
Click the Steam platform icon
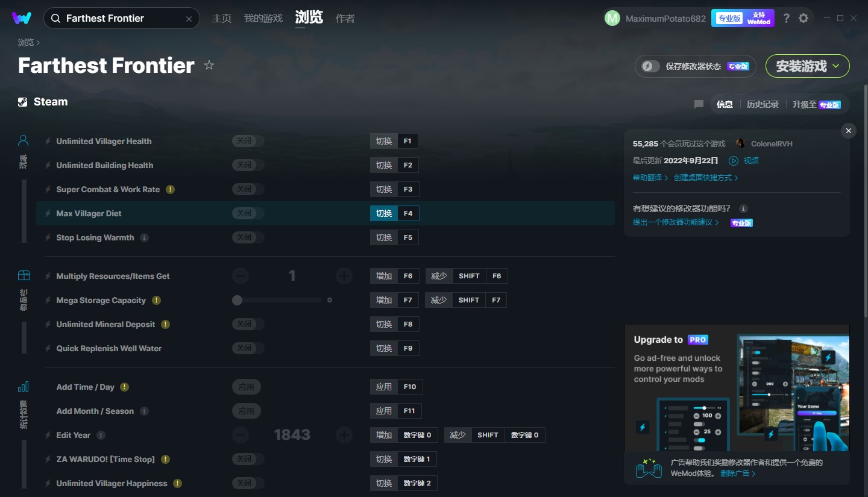pos(23,102)
